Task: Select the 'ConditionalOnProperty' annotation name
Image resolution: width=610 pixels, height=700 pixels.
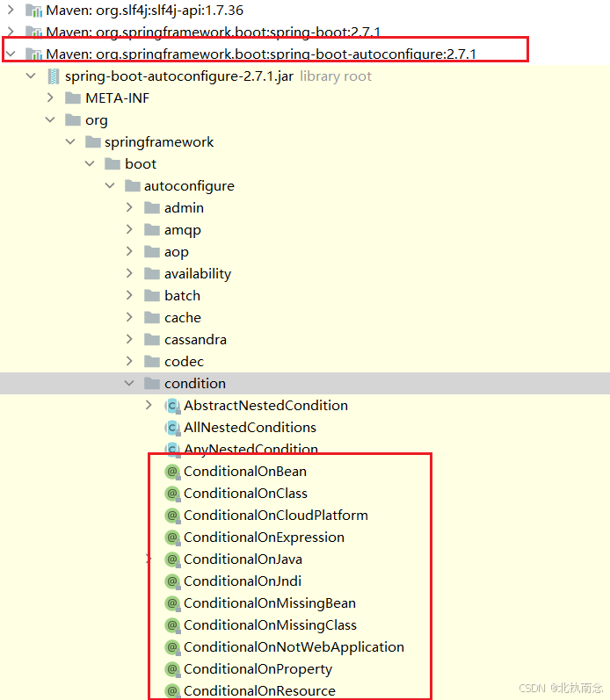Action: (258, 669)
